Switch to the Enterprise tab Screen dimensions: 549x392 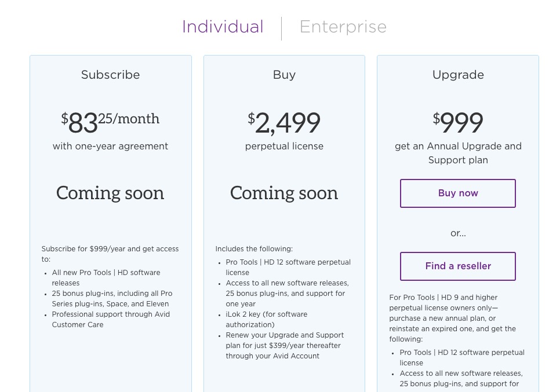(x=343, y=27)
